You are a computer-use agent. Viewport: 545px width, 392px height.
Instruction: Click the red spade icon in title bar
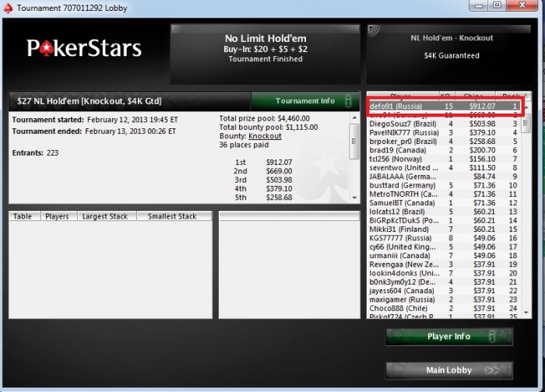[x=8, y=8]
